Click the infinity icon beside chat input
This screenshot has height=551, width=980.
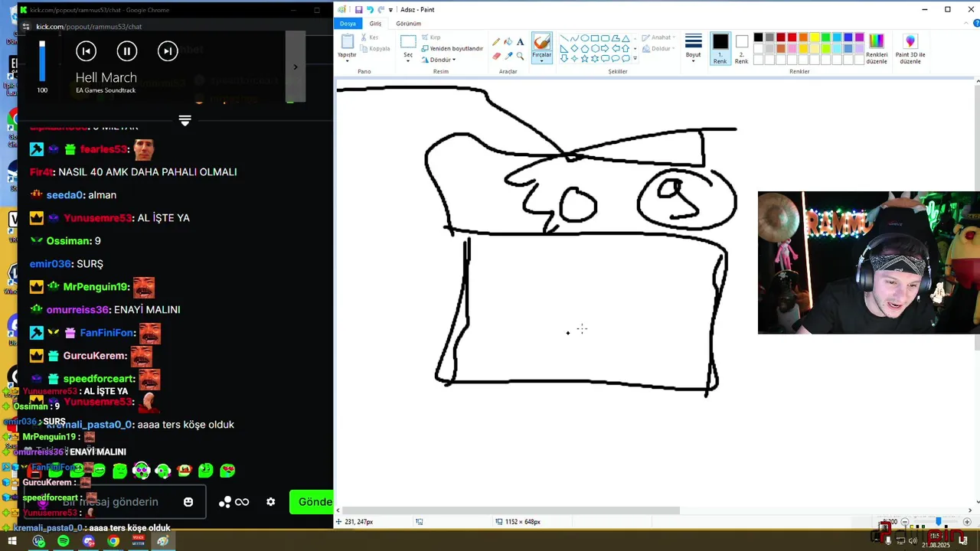[242, 502]
